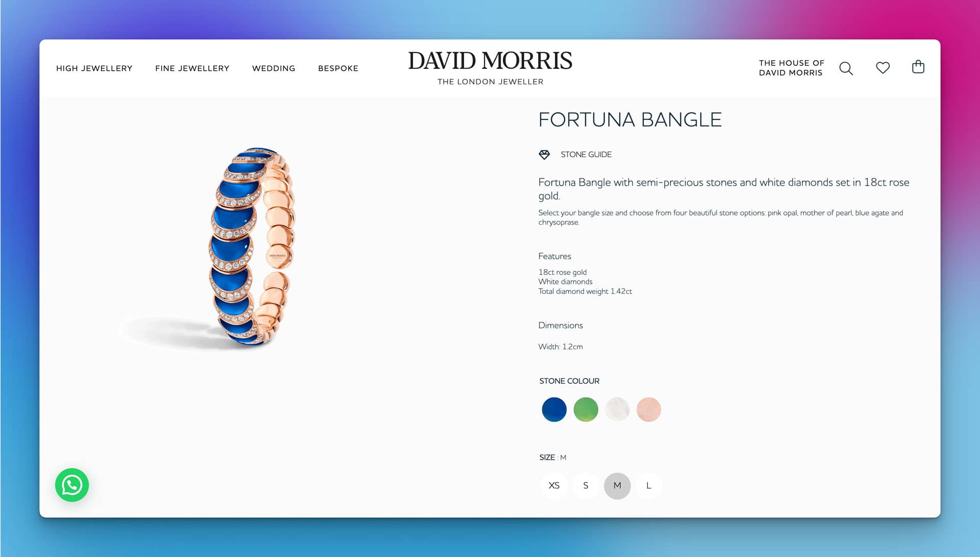
Task: Open the search magnifier icon
Action: coord(846,68)
